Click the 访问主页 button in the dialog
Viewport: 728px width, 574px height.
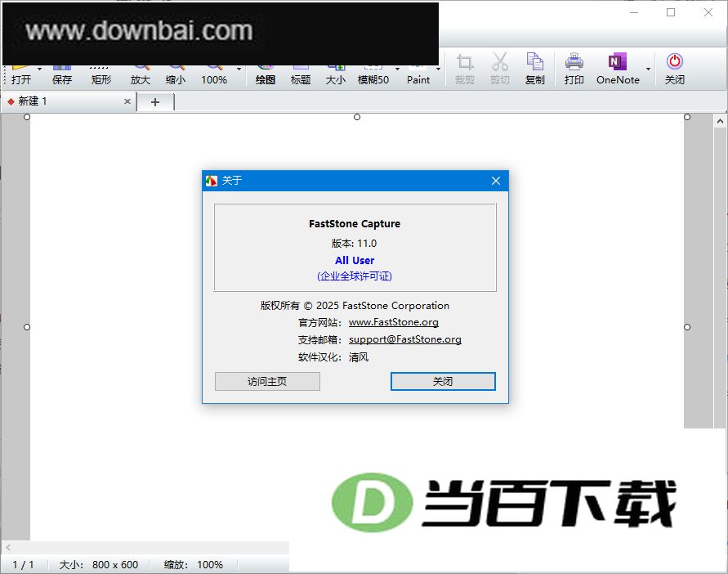pyautogui.click(x=267, y=382)
